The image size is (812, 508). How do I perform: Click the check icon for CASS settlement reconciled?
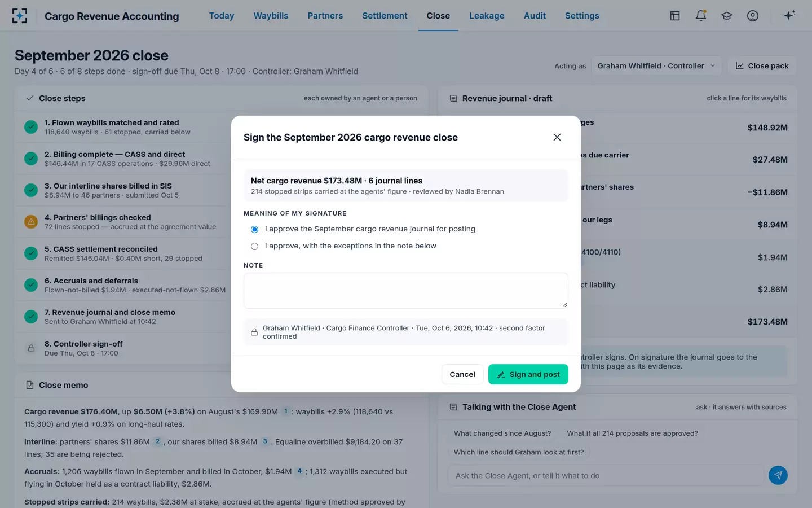click(x=31, y=253)
